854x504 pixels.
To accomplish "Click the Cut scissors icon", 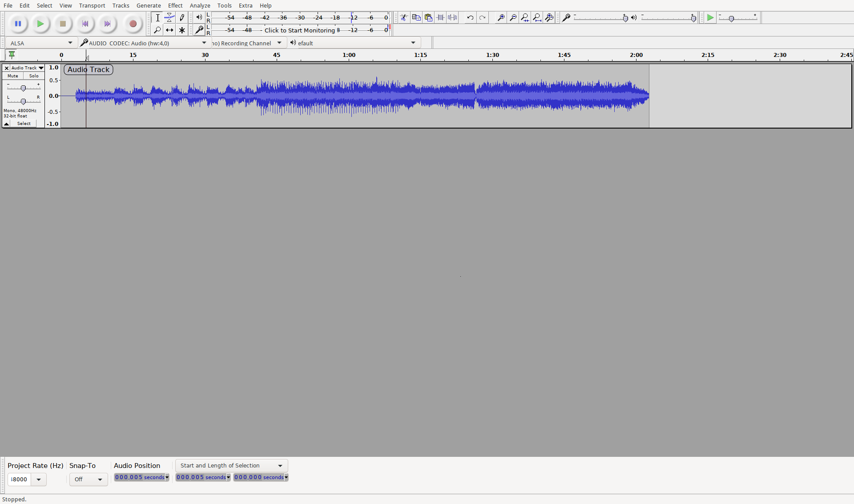I will tap(404, 18).
